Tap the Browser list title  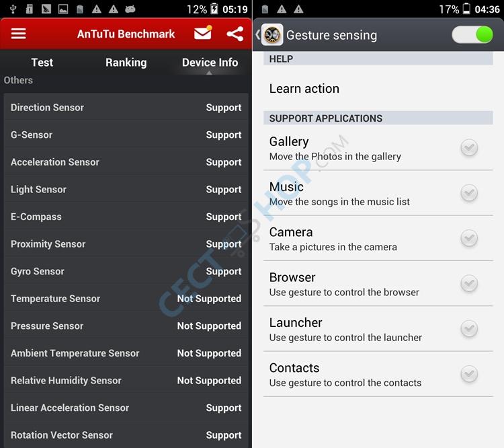tap(292, 277)
